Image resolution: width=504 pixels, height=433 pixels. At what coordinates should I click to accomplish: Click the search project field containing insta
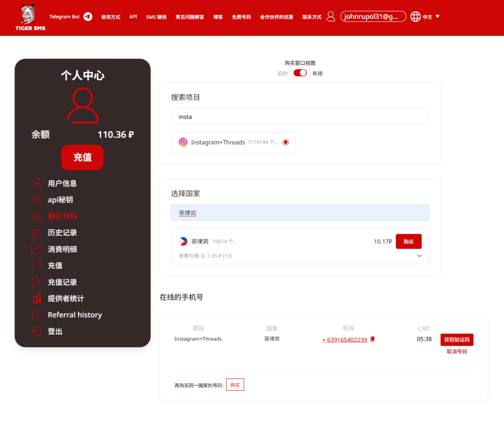(x=300, y=116)
